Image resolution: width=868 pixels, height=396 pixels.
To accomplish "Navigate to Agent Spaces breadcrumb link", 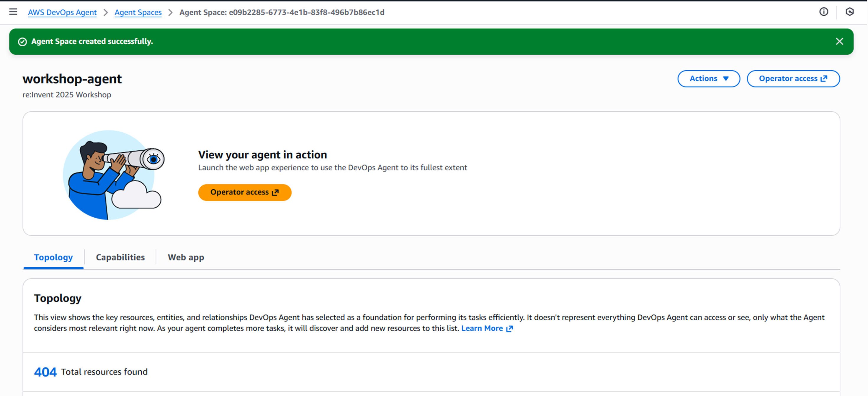I will [138, 12].
